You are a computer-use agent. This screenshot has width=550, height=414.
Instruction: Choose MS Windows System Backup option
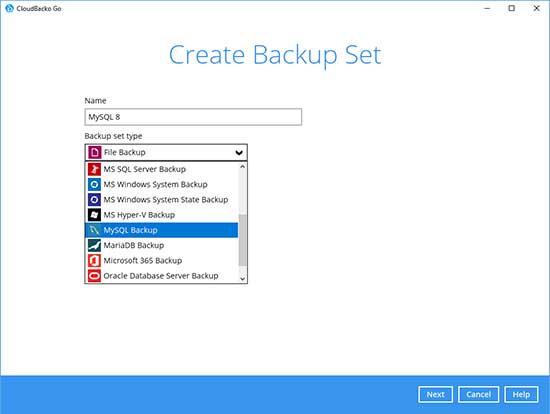pyautogui.click(x=162, y=184)
